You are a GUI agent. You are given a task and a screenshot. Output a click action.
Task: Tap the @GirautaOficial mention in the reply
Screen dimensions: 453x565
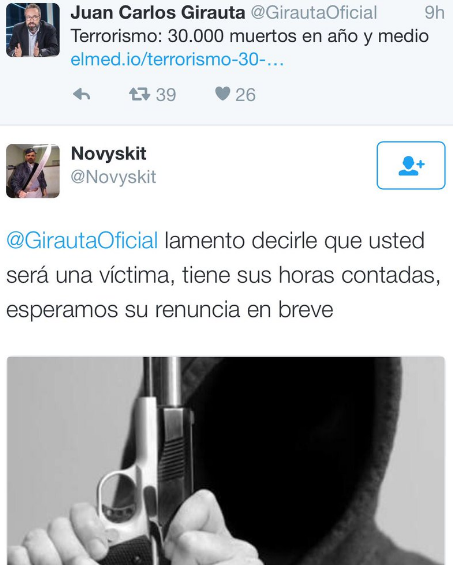(82, 240)
